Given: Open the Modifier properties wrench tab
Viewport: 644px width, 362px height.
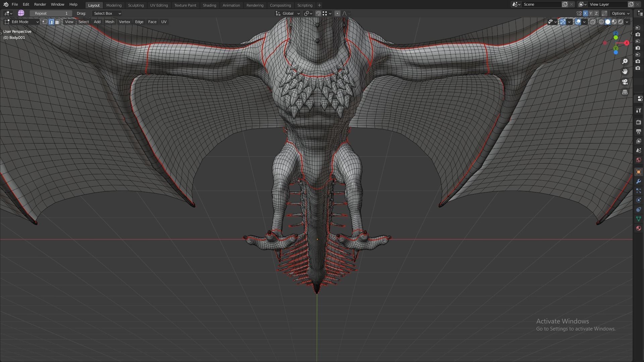Looking at the screenshot, I should (639, 181).
